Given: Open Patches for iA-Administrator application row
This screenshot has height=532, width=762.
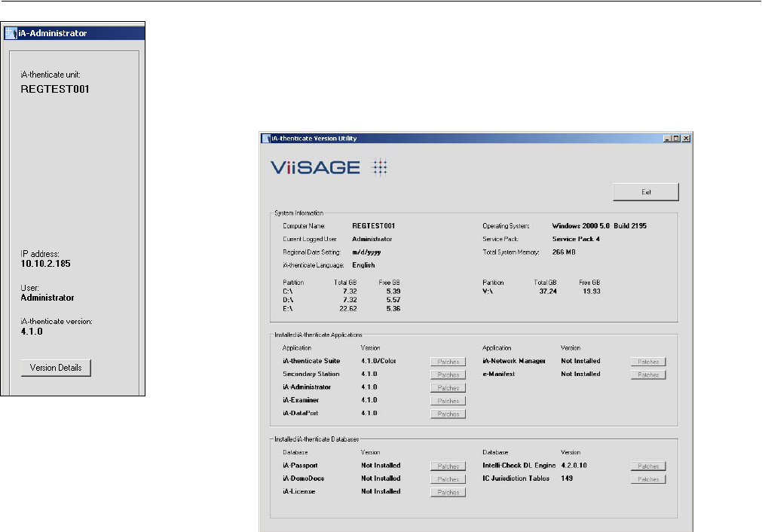Looking at the screenshot, I should [x=448, y=388].
